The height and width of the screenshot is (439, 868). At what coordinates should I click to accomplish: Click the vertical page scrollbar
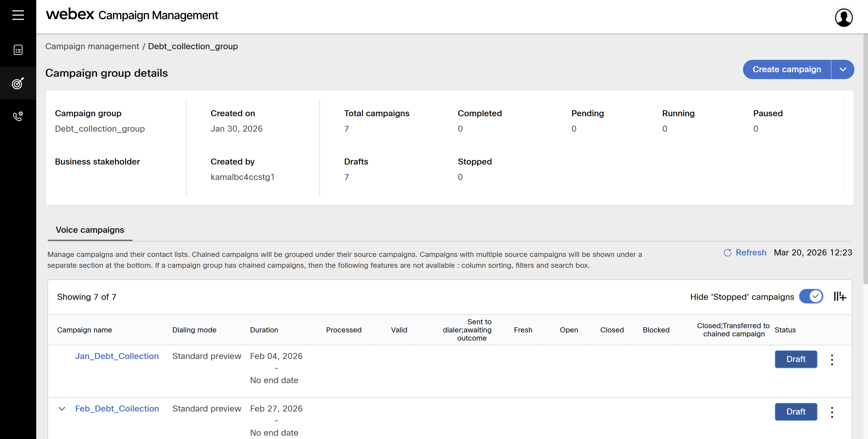click(x=865, y=158)
